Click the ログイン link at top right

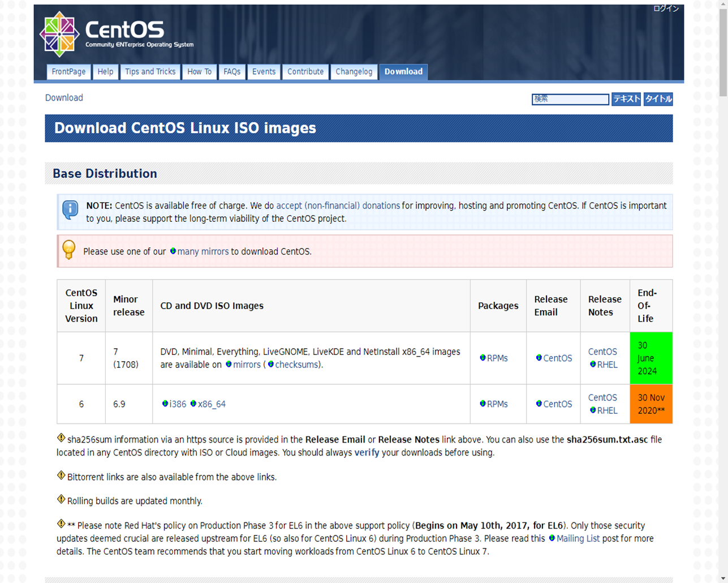click(667, 8)
